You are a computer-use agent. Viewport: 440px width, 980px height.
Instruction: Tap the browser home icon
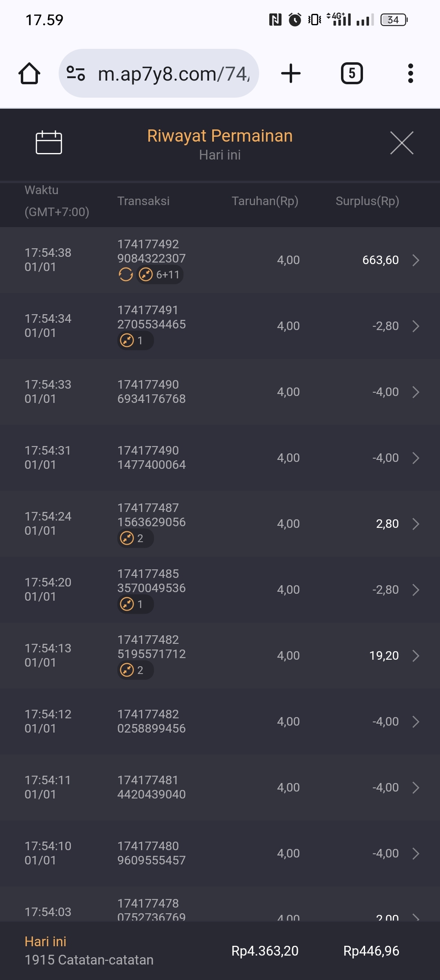coord(29,74)
